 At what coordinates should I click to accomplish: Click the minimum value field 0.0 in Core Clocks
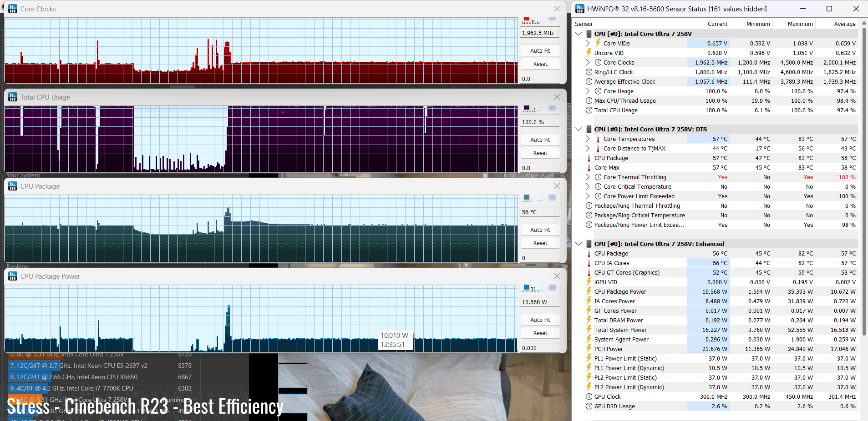point(540,79)
